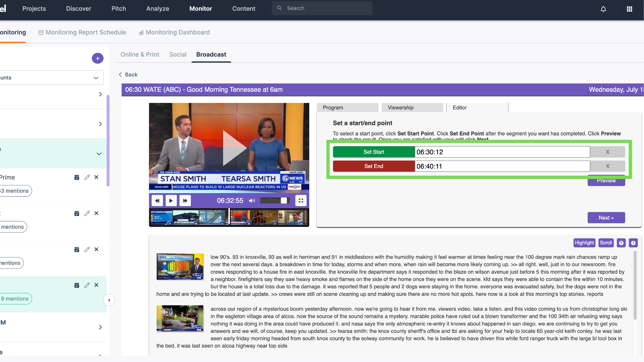Open Monitoring Dashboard
The height and width of the screenshot is (362, 644).
174,33
